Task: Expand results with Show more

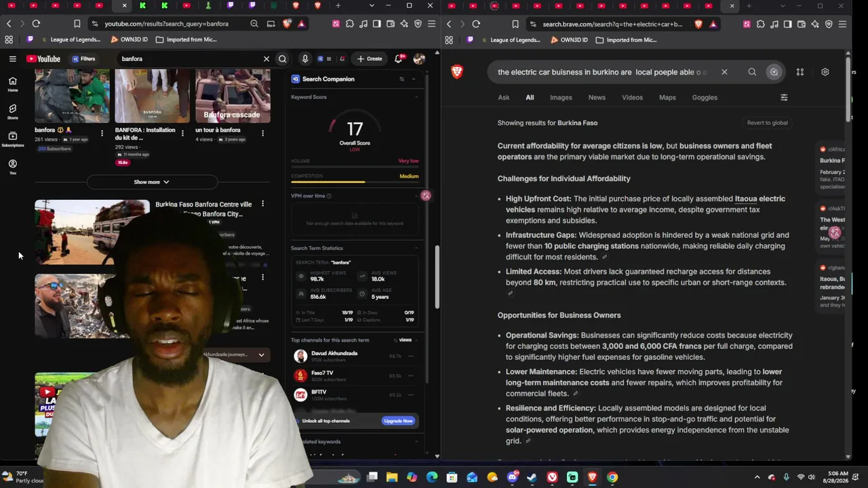Action: click(x=152, y=182)
